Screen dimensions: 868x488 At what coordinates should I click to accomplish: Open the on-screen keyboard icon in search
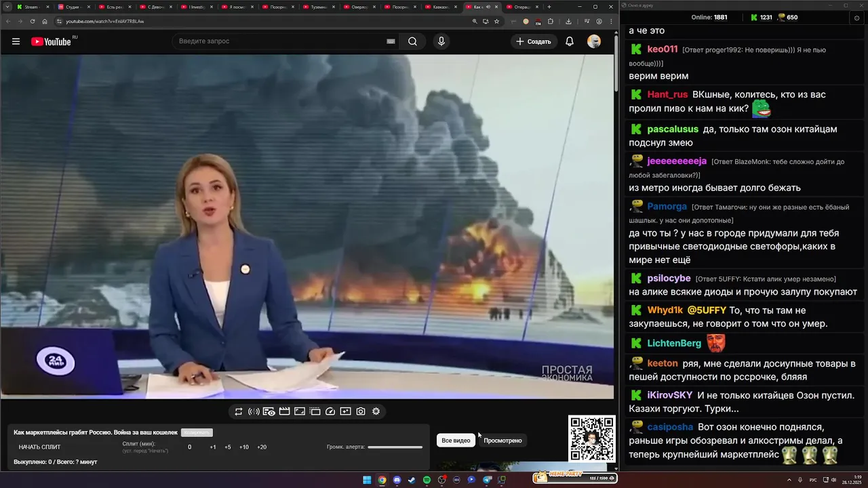pyautogui.click(x=391, y=41)
